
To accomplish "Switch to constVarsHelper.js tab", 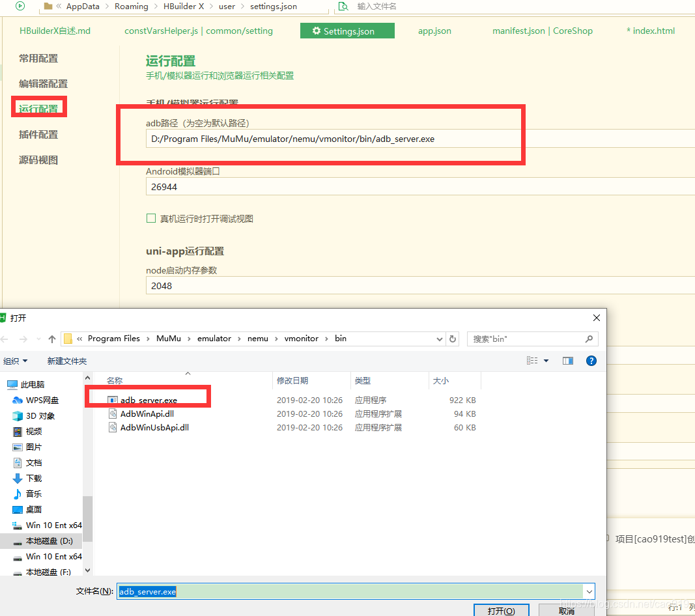I will coord(198,31).
